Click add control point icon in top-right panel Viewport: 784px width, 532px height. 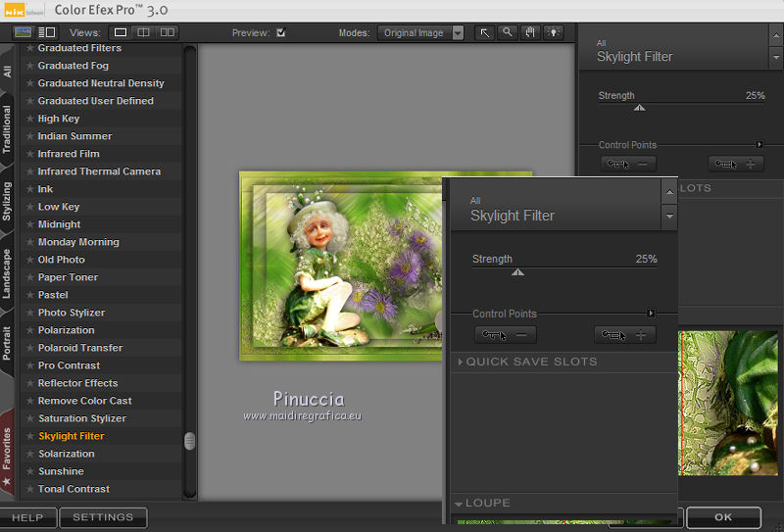736,164
